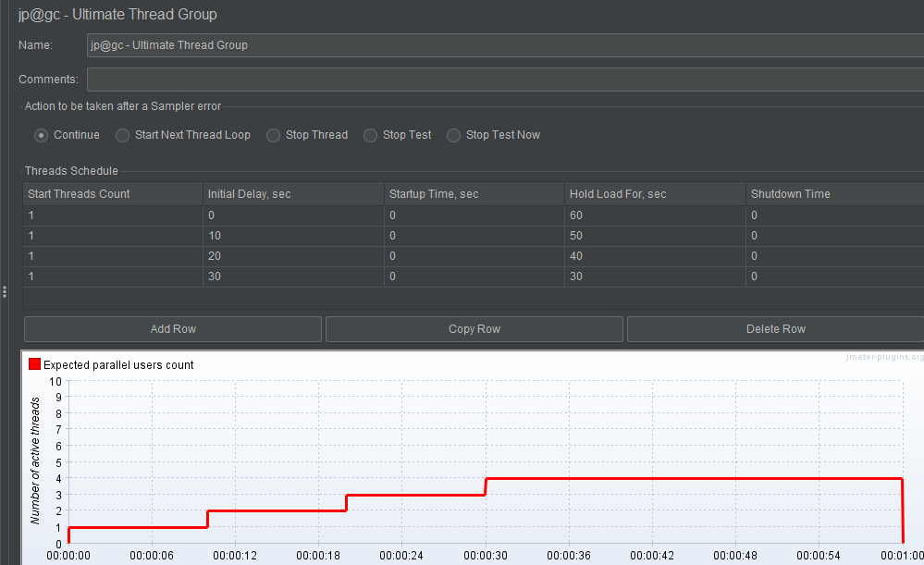Select Hold Load For cell showing 40
Image resolution: width=924 pixels, height=565 pixels.
coord(655,256)
